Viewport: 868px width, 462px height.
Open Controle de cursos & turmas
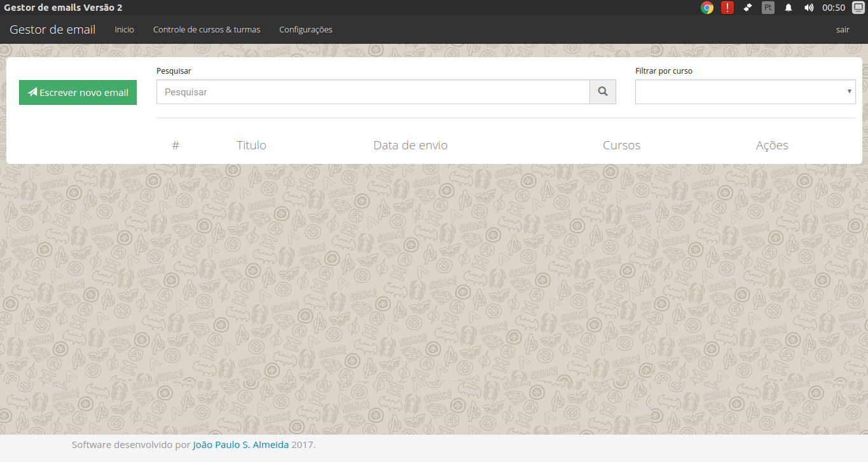(207, 29)
